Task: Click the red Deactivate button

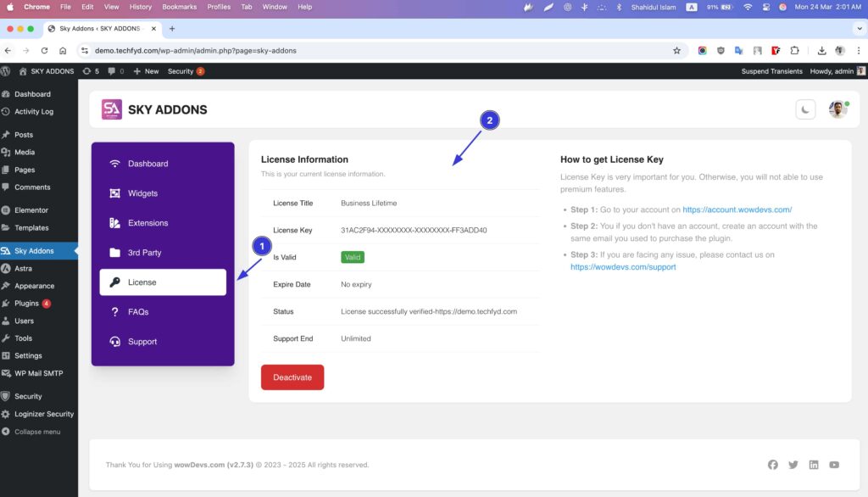Action: (292, 377)
